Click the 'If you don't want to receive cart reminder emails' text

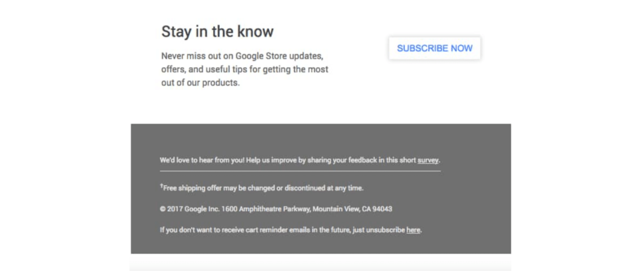(x=291, y=231)
